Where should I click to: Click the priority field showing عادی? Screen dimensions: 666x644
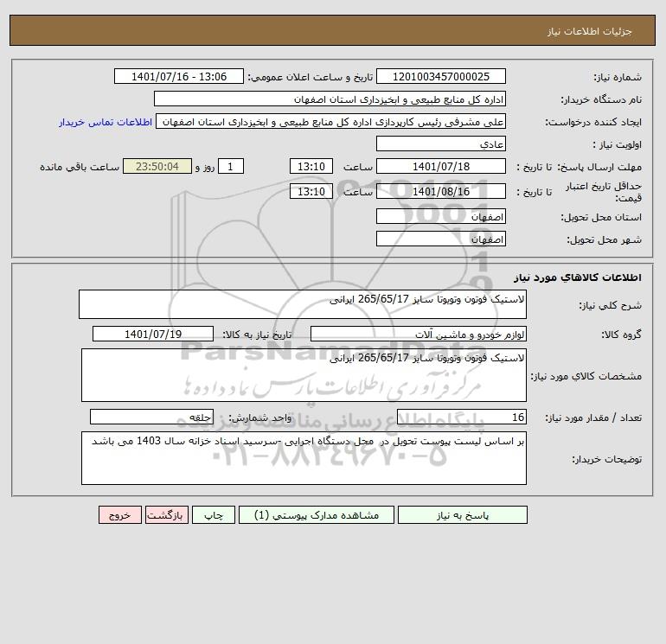click(441, 143)
